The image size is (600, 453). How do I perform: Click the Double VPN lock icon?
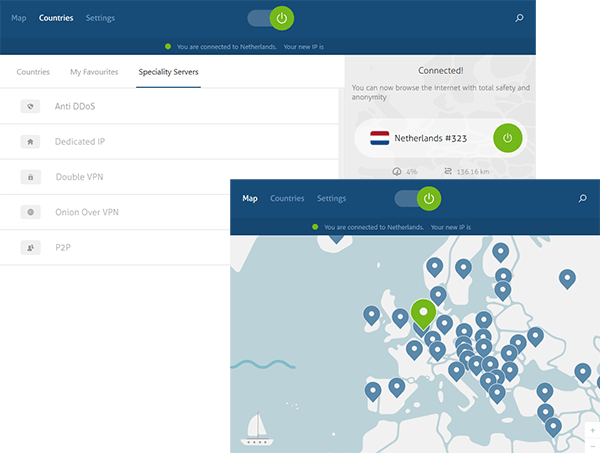[x=30, y=177]
